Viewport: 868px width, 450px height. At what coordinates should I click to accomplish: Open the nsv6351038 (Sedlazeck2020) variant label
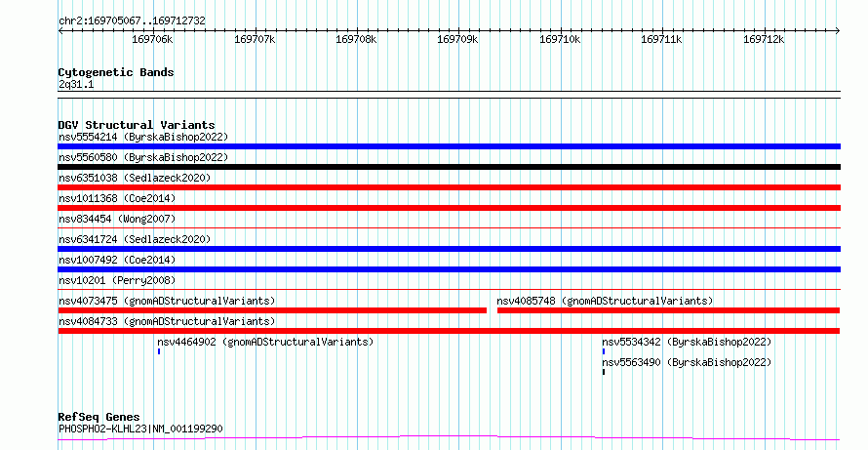[x=135, y=178]
